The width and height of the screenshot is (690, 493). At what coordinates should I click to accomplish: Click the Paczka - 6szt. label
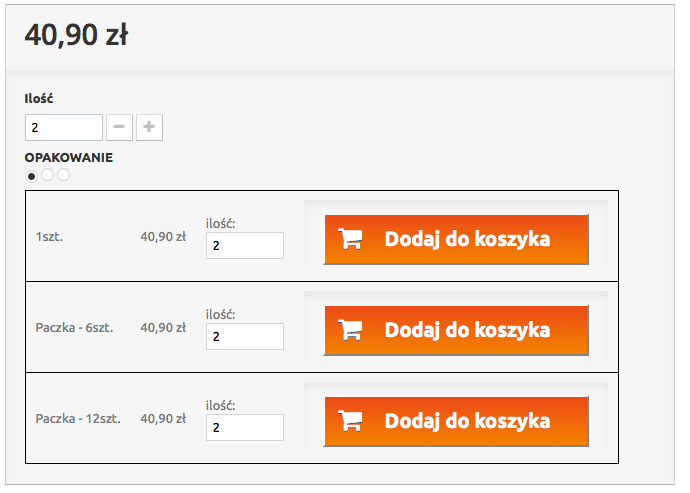74,328
